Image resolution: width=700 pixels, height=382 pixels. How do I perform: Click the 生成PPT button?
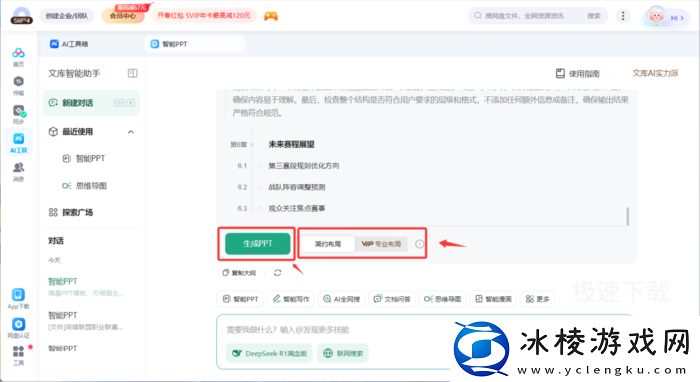(x=258, y=244)
